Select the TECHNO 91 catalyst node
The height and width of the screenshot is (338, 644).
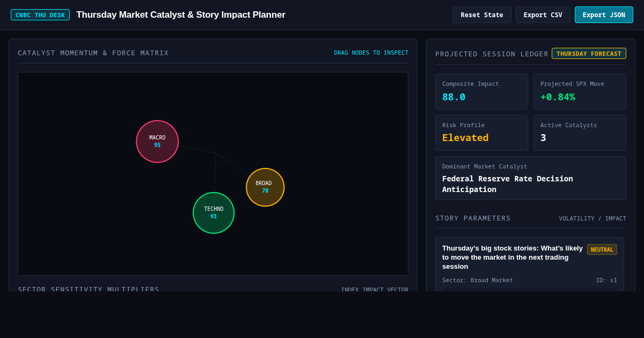point(214,213)
